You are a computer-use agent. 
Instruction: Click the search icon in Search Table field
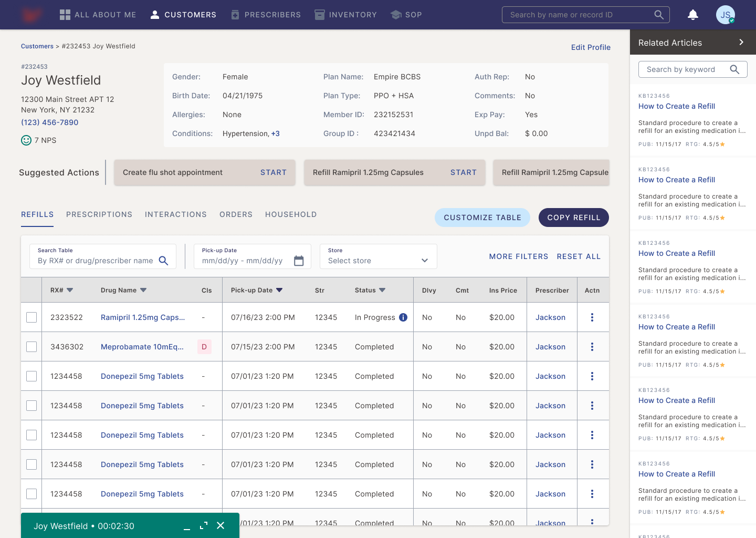[x=163, y=261]
